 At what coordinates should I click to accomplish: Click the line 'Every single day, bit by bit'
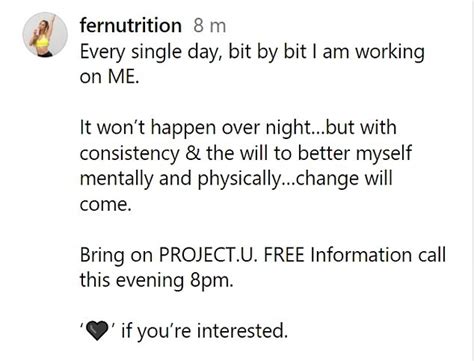point(193,53)
